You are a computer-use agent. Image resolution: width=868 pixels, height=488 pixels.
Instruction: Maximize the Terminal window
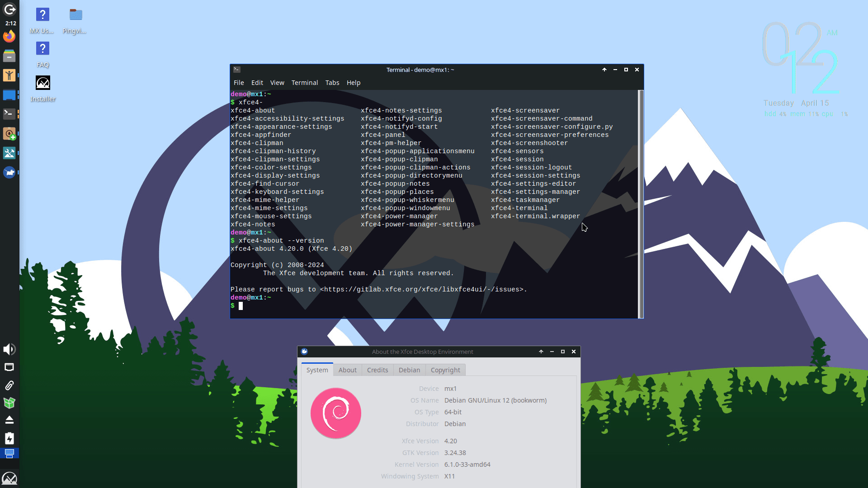coord(626,70)
